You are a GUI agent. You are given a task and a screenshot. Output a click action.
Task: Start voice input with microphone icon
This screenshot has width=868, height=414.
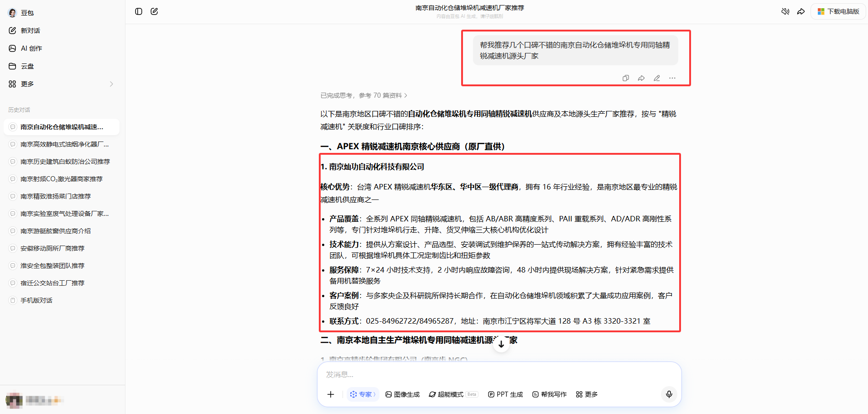[x=669, y=394]
